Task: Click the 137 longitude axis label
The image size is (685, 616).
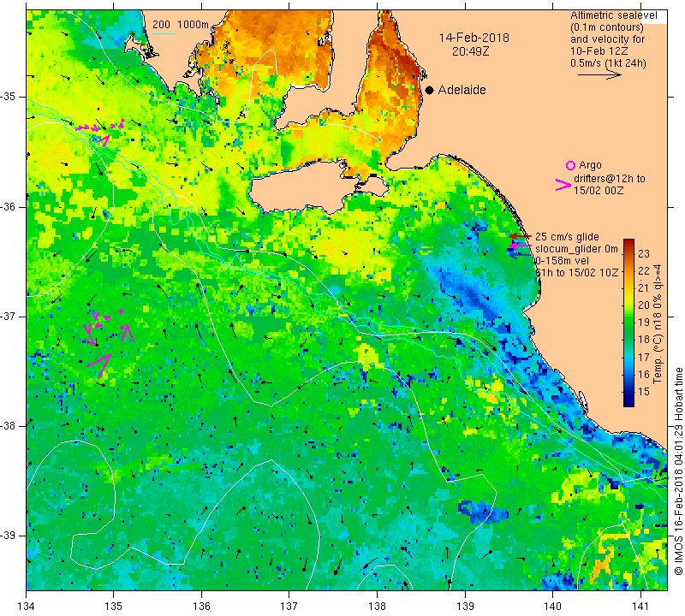Action: click(x=289, y=606)
